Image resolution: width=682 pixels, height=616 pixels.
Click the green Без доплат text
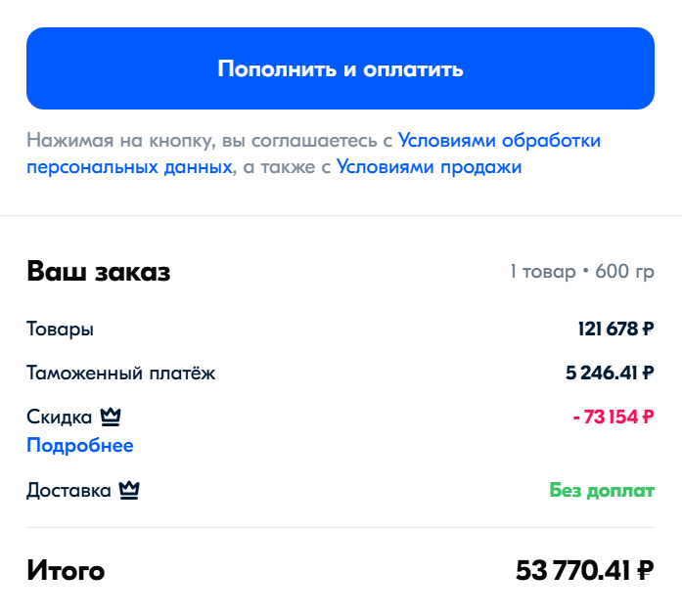click(x=601, y=491)
